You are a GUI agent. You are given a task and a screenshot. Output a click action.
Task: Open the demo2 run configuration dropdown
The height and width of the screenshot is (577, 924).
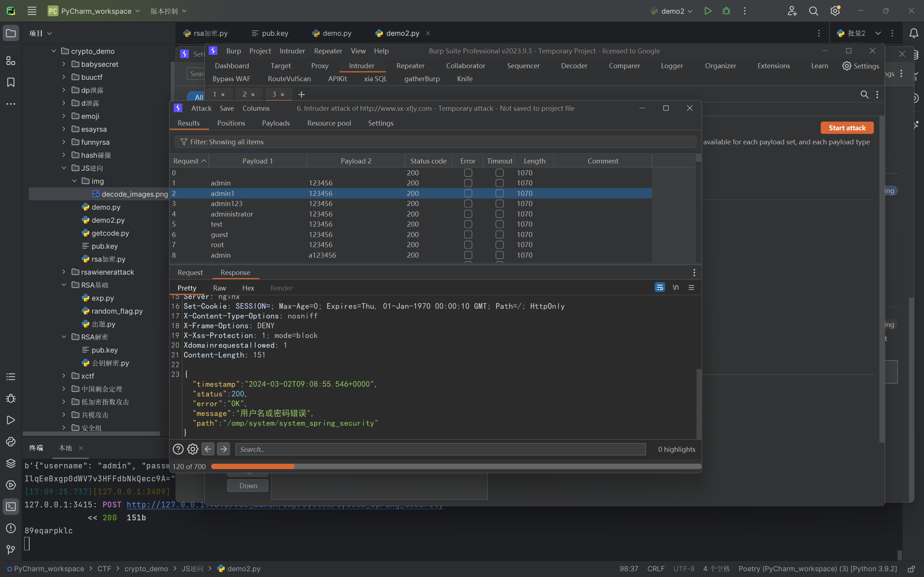(671, 11)
